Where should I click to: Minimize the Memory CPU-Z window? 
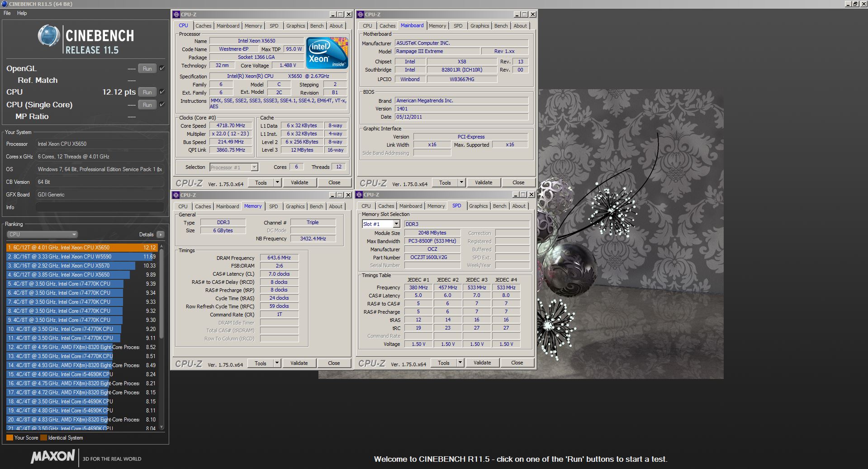[x=332, y=195]
